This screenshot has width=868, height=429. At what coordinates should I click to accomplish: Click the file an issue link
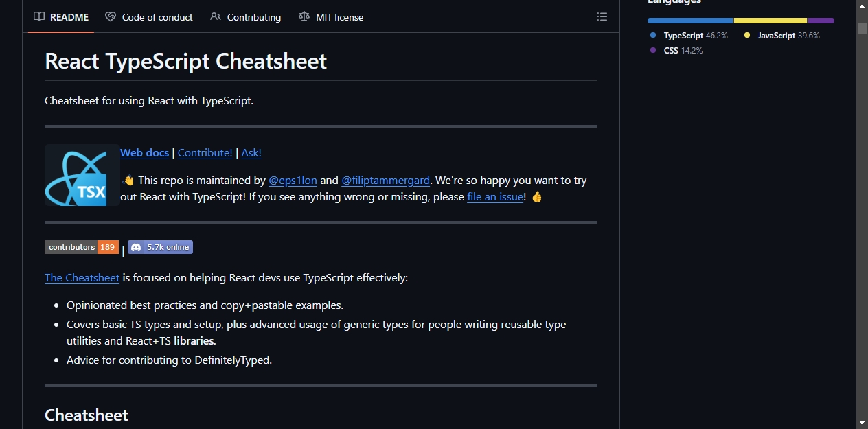pos(495,197)
